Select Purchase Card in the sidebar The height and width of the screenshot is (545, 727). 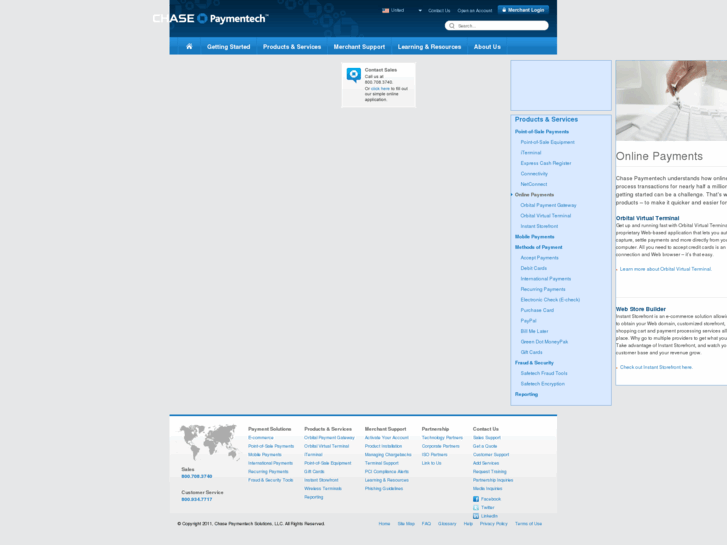tap(537, 310)
